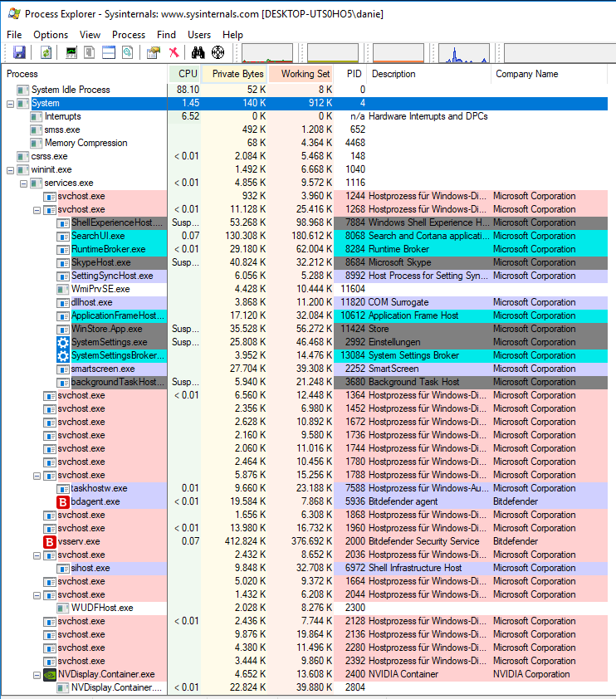Screen dimensions: 616x699
Task: Click the icon beside SearchUI.exe
Action: [x=63, y=237]
